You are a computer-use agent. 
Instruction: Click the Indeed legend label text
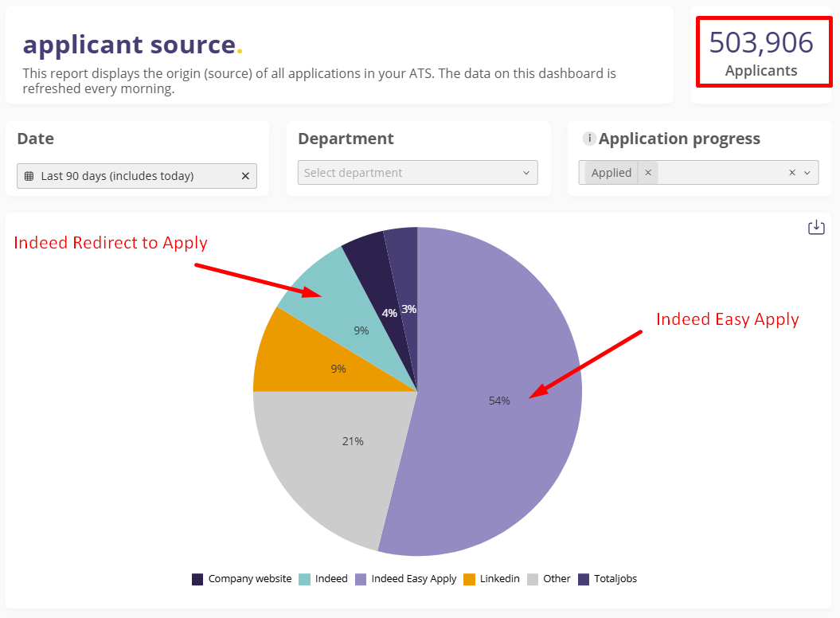(331, 579)
